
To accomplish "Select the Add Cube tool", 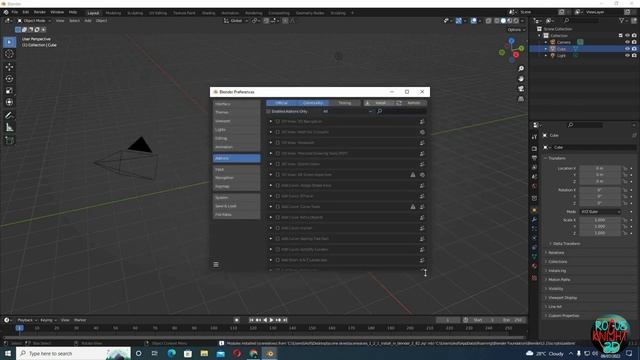I will (x=9, y=140).
